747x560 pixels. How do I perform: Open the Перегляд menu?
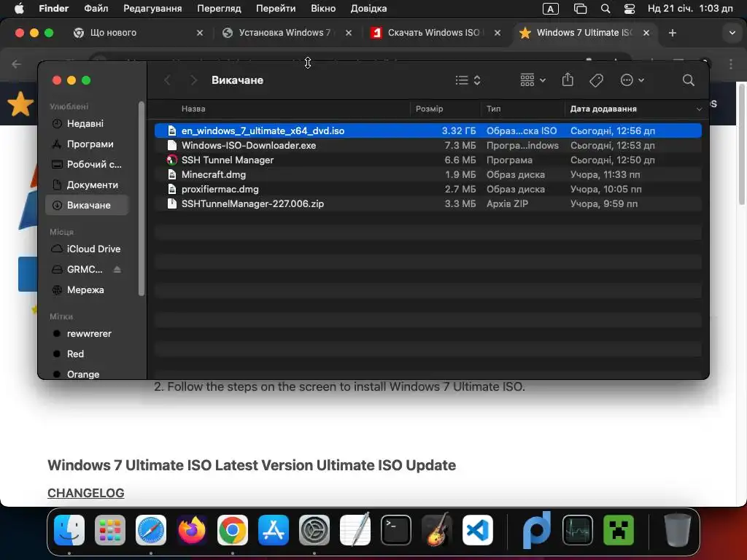(x=219, y=9)
